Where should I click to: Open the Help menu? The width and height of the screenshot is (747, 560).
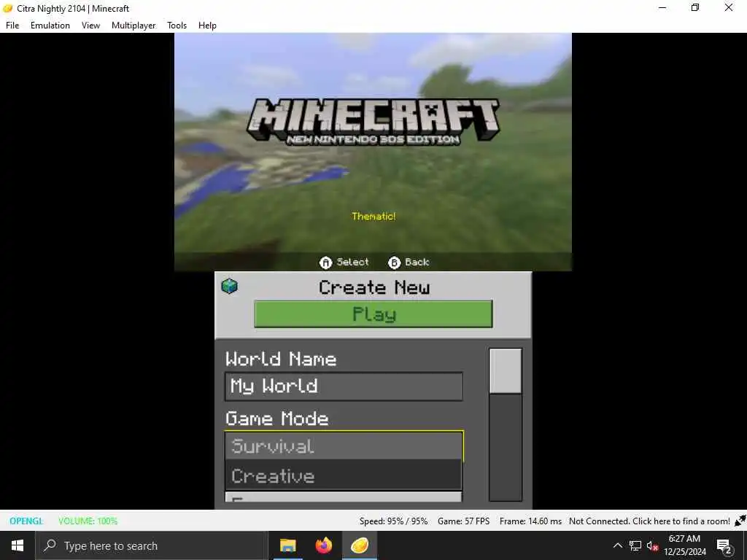pos(207,26)
